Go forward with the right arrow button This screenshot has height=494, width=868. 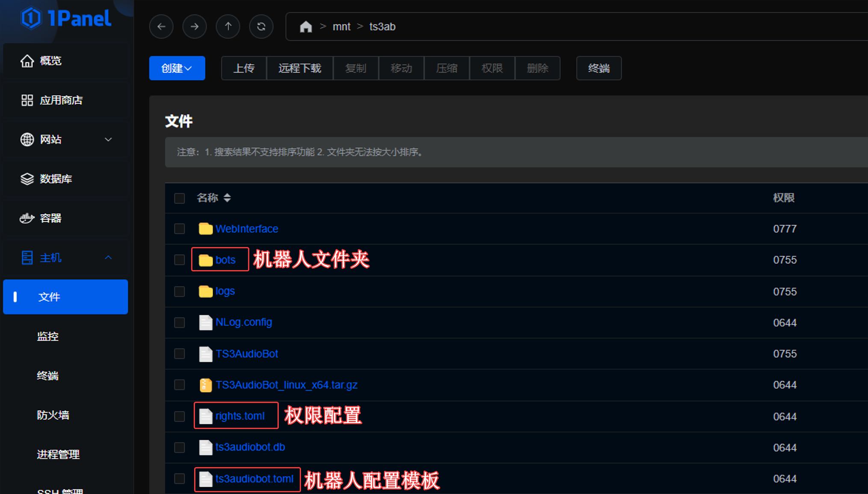point(195,26)
